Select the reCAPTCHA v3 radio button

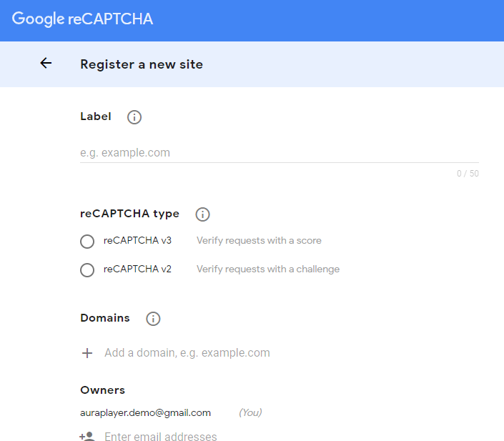coord(87,242)
